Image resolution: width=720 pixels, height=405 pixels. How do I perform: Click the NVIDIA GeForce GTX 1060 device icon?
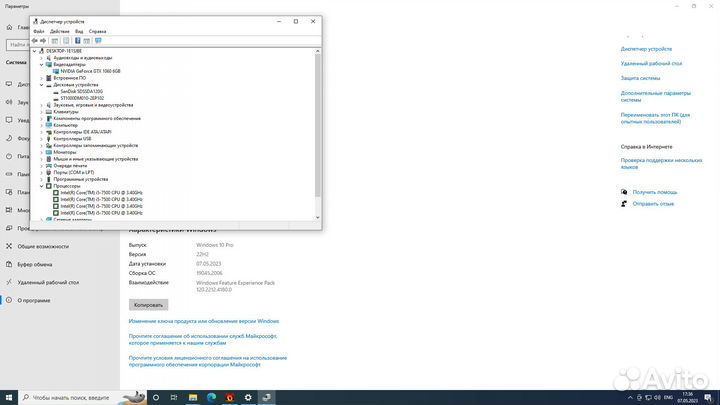(x=56, y=71)
